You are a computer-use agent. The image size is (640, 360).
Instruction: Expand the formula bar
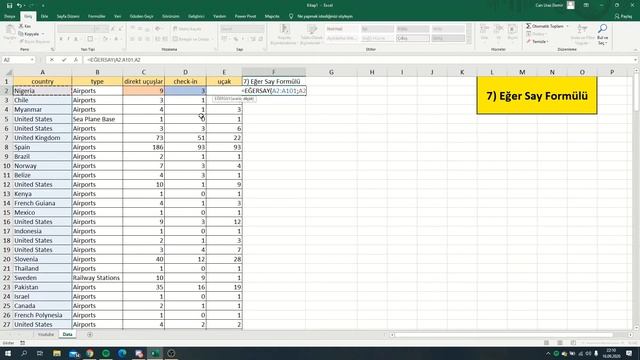pyautogui.click(x=636, y=60)
